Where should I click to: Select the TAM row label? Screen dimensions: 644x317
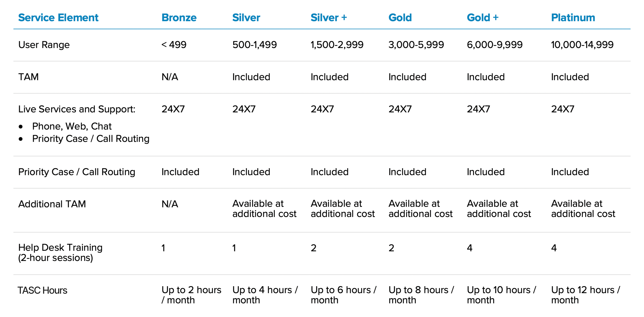tap(29, 77)
